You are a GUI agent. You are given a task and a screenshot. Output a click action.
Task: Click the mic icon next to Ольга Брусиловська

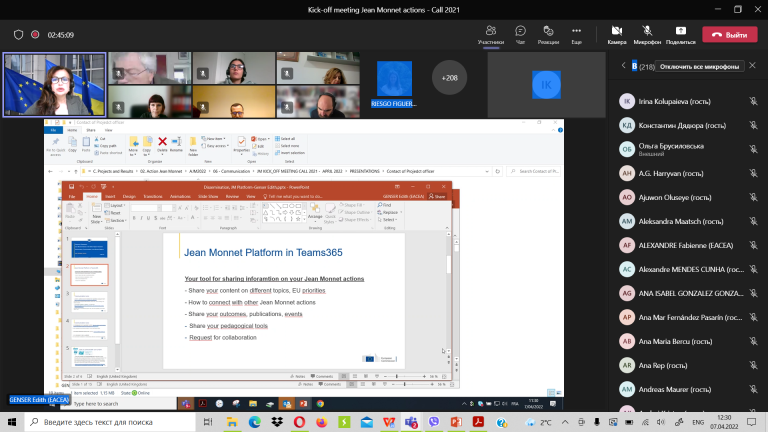(x=753, y=149)
